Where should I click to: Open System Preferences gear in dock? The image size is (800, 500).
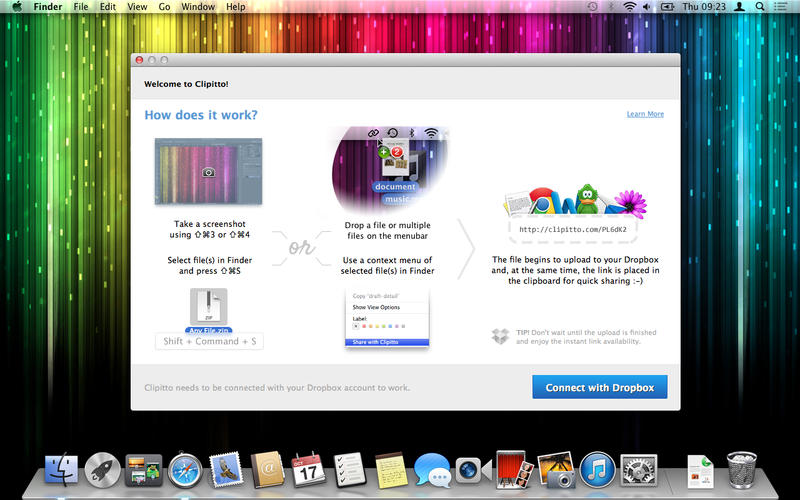638,469
